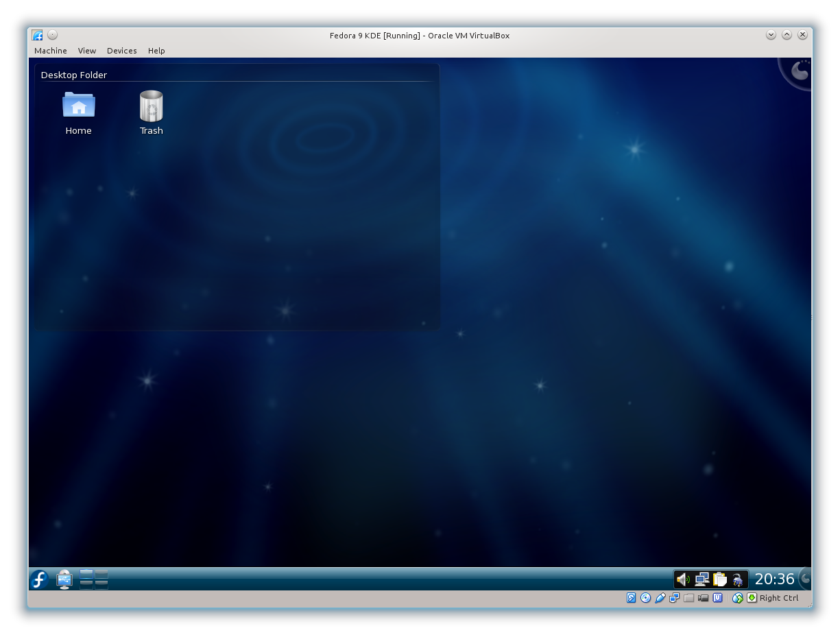This screenshot has width=840, height=635.
Task: Open the Fedora application launcher menu
Action: click(x=39, y=579)
